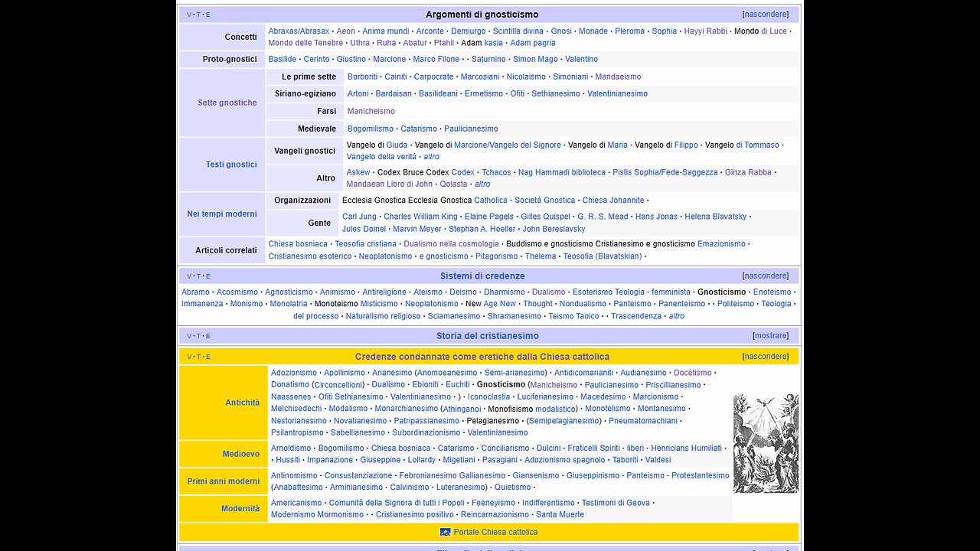The height and width of the screenshot is (551, 980).
Task: Open the Demiurgo link
Action: (469, 31)
